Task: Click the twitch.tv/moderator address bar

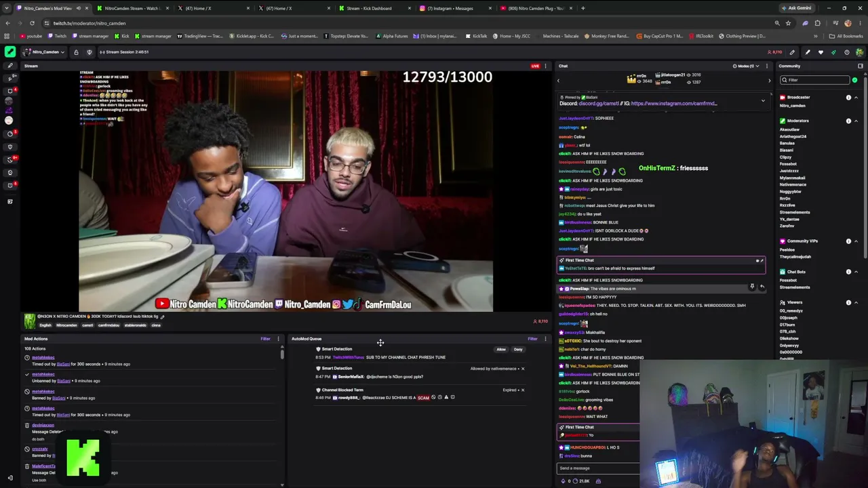Action: (x=407, y=23)
